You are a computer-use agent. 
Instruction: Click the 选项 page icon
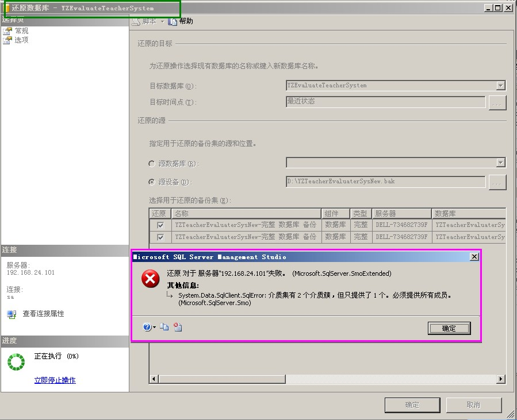tap(7, 40)
